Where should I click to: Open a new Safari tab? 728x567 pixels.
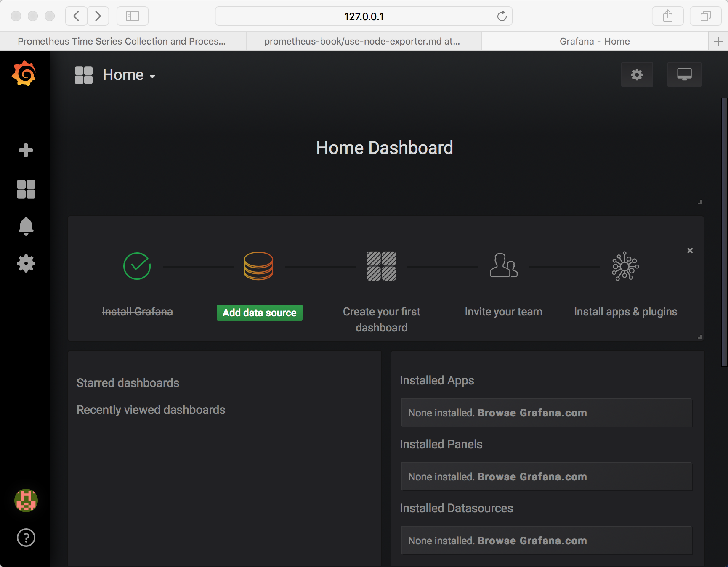point(718,41)
